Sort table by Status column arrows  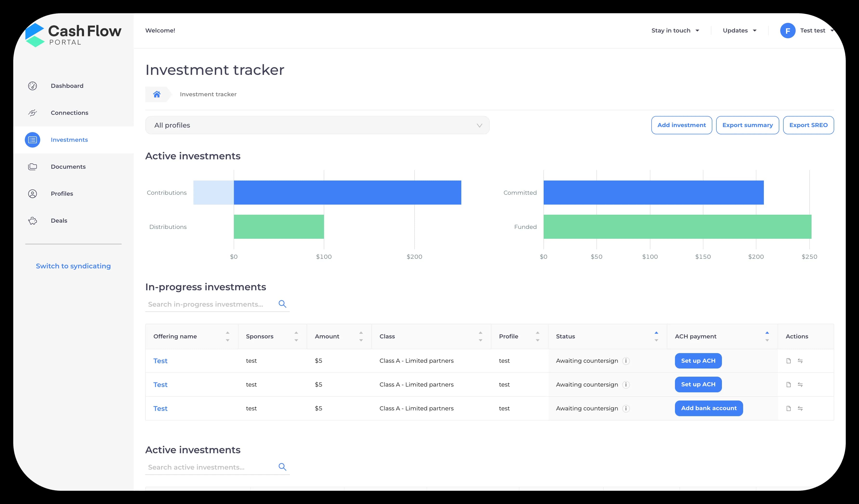click(x=656, y=336)
